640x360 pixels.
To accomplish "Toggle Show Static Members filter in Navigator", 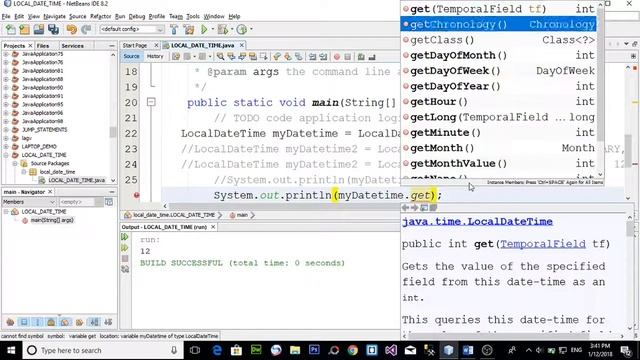I will point(38,322).
